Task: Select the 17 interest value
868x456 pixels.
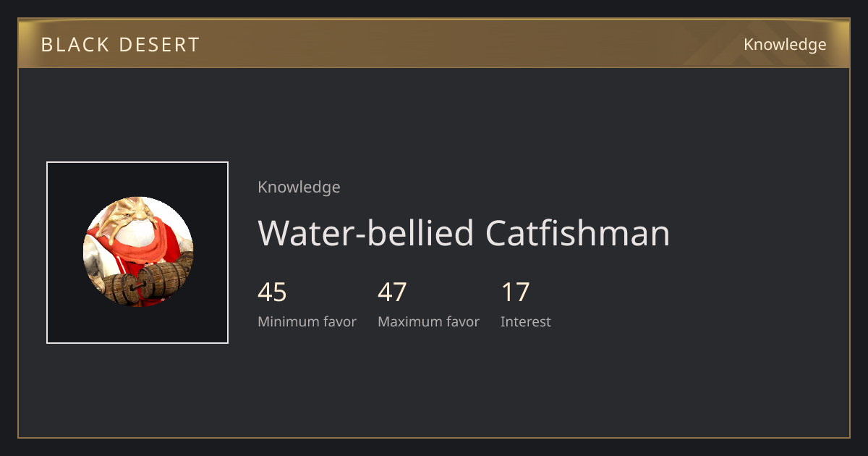Action: coord(515,292)
